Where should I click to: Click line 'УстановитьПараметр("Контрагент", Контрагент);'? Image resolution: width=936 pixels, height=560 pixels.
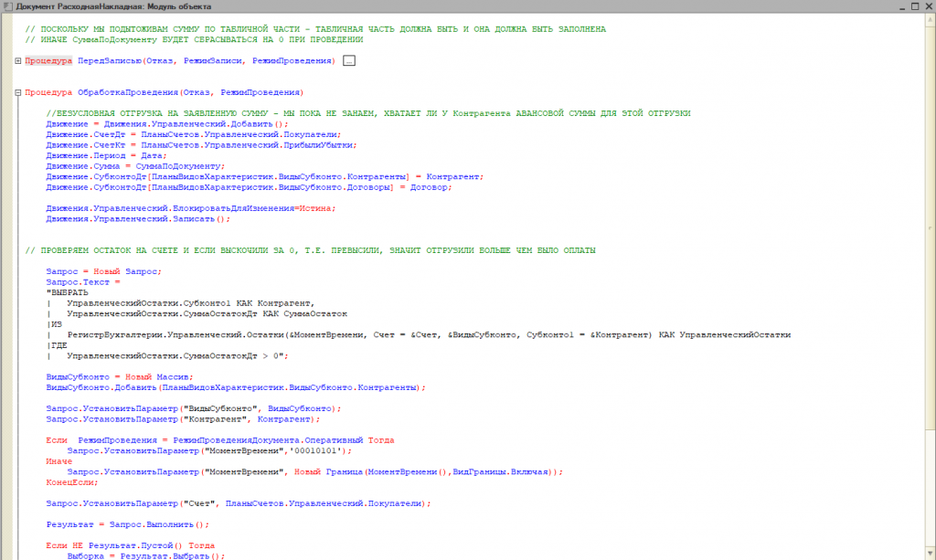(x=183, y=419)
